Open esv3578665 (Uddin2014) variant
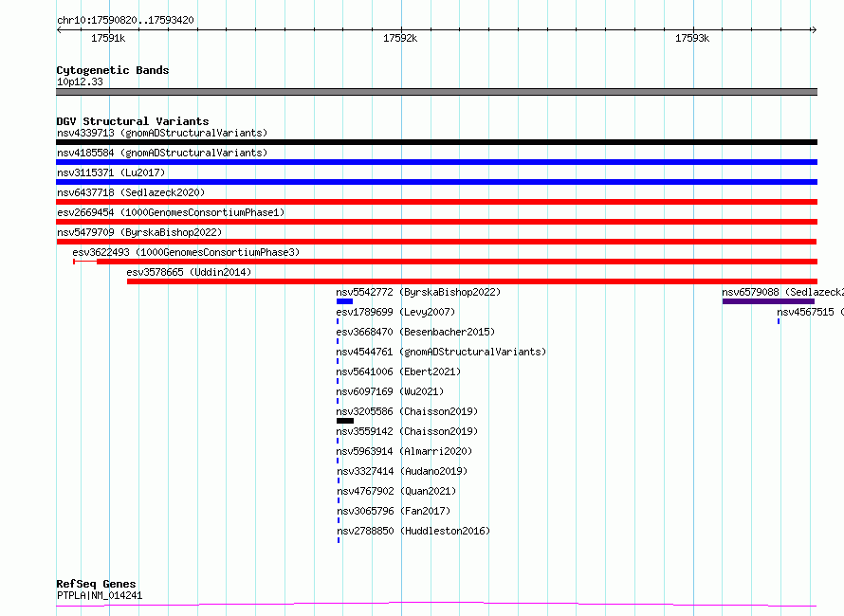The width and height of the screenshot is (844, 616). point(189,272)
